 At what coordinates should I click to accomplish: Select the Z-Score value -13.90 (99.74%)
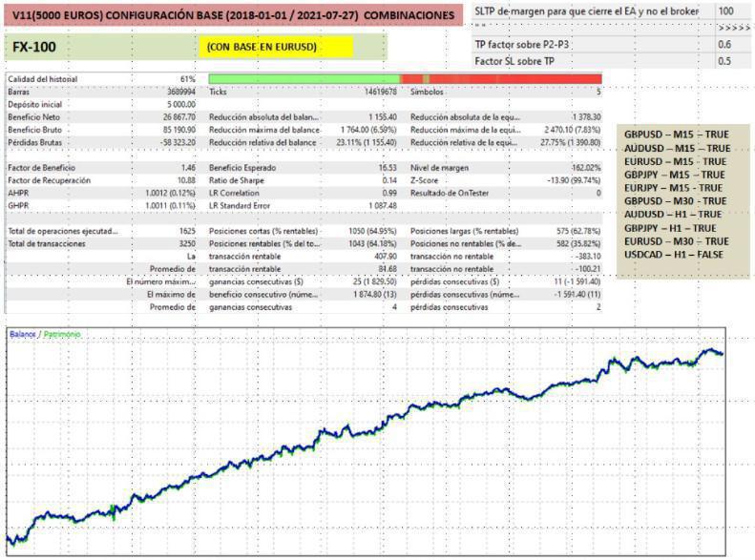tap(574, 180)
